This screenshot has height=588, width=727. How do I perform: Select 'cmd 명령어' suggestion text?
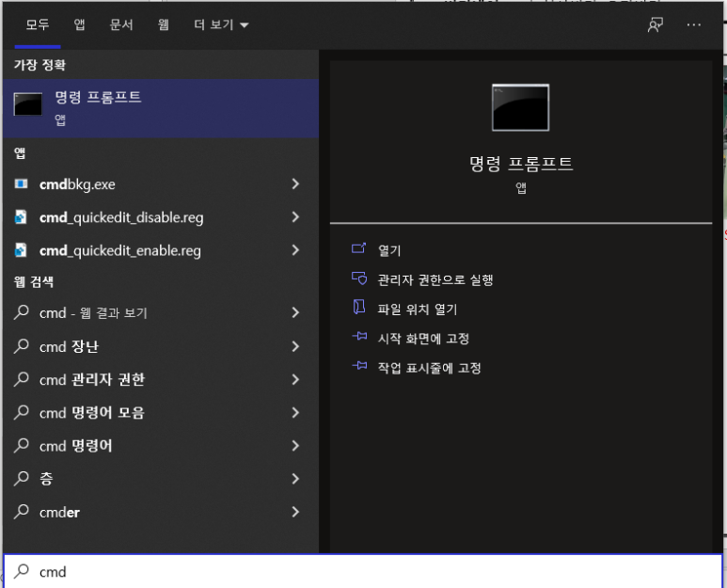coord(75,446)
